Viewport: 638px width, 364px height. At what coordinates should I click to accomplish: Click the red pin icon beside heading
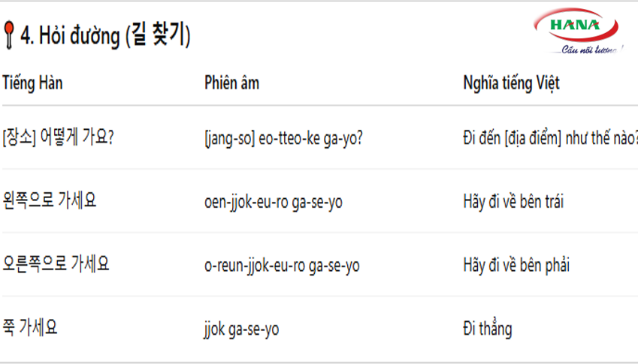(8, 36)
